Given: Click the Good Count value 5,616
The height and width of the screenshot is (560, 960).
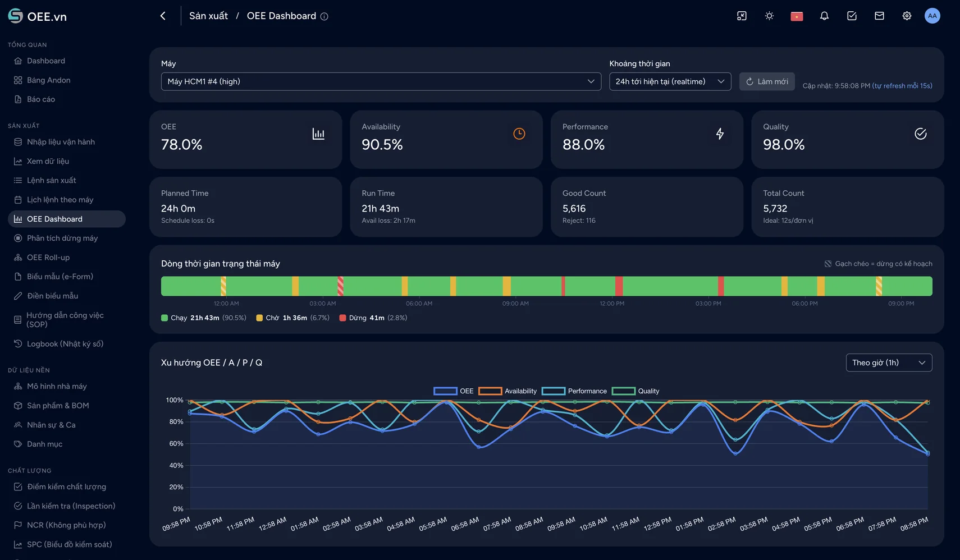Looking at the screenshot, I should tap(574, 208).
